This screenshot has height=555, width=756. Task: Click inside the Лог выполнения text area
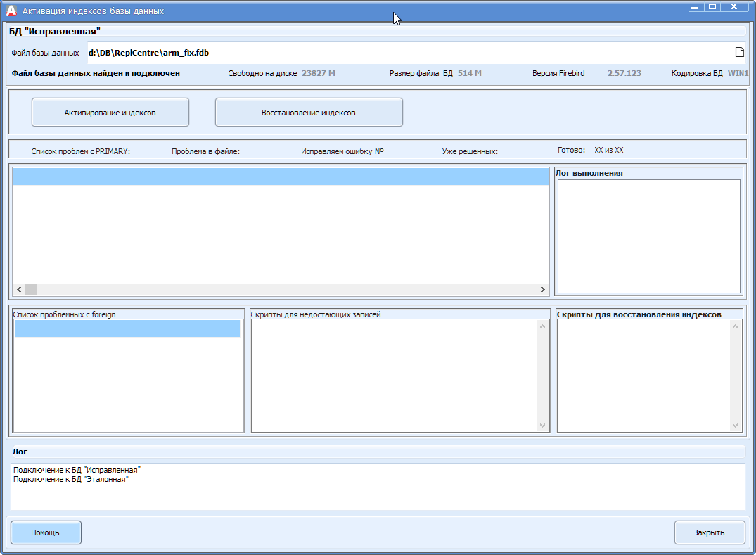point(648,236)
